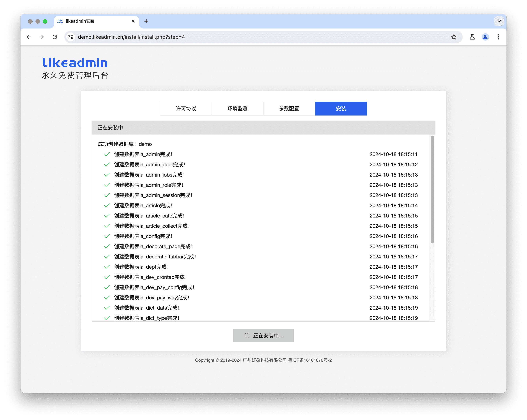Switch to the 许可协议 step tab
Screen dimensions: 527x420
[x=186, y=109]
